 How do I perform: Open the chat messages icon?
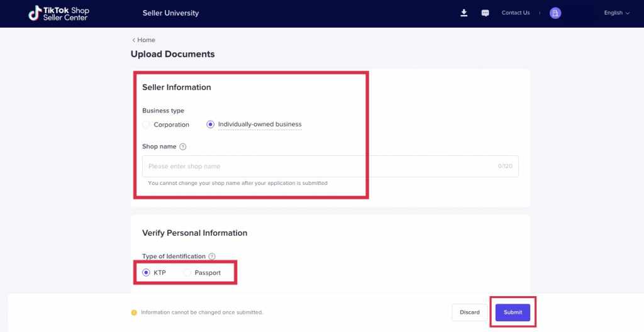pyautogui.click(x=485, y=13)
